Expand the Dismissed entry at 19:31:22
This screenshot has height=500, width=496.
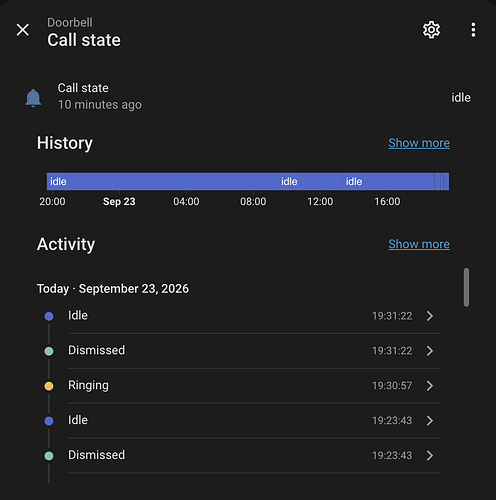point(430,351)
